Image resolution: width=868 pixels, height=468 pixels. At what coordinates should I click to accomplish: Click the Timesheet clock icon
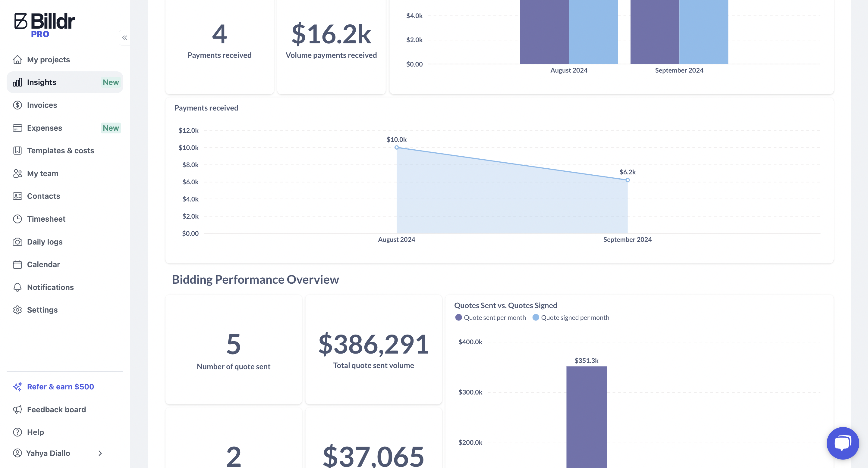click(x=17, y=219)
